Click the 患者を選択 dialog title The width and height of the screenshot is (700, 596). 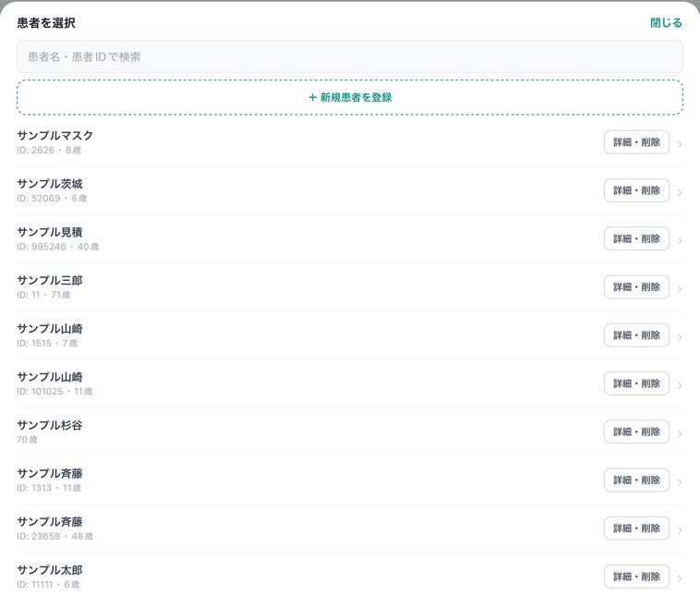pos(46,23)
